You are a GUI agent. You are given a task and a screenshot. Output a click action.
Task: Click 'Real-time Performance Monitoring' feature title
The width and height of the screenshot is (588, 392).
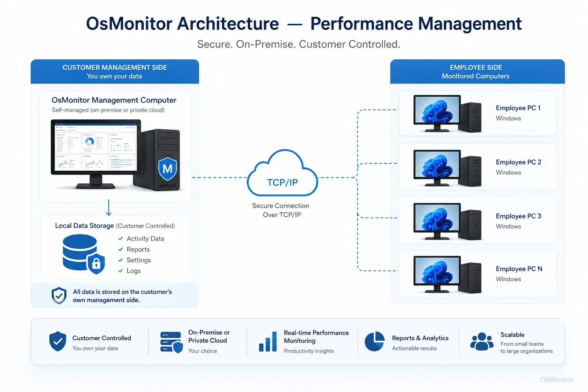(x=316, y=337)
